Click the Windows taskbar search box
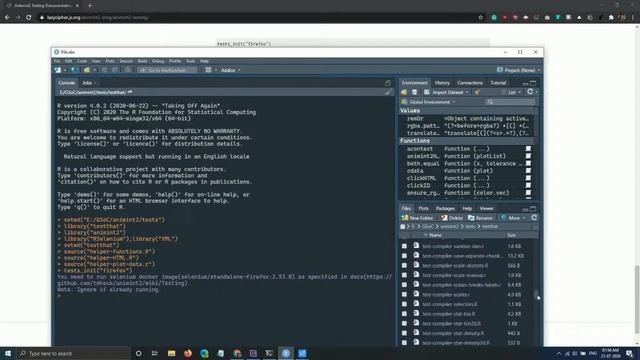640x360 pixels. (73, 353)
